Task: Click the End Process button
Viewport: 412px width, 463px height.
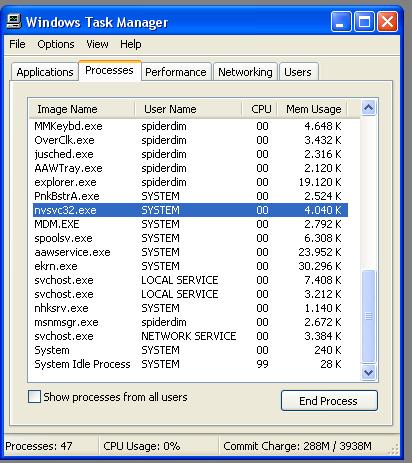Action: (329, 401)
